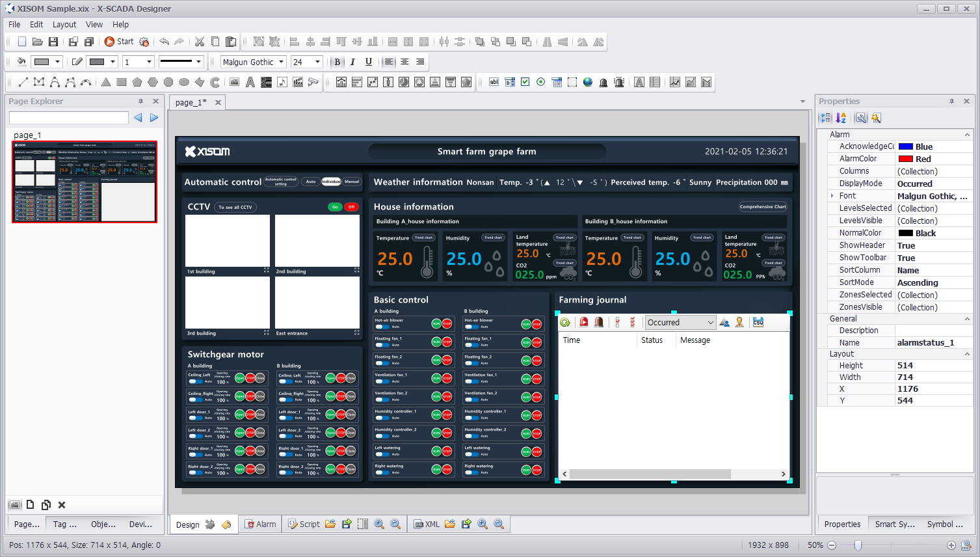The width and height of the screenshot is (980, 557).
Task: Click the alphabetical sort icon in Properties
Action: (x=841, y=118)
